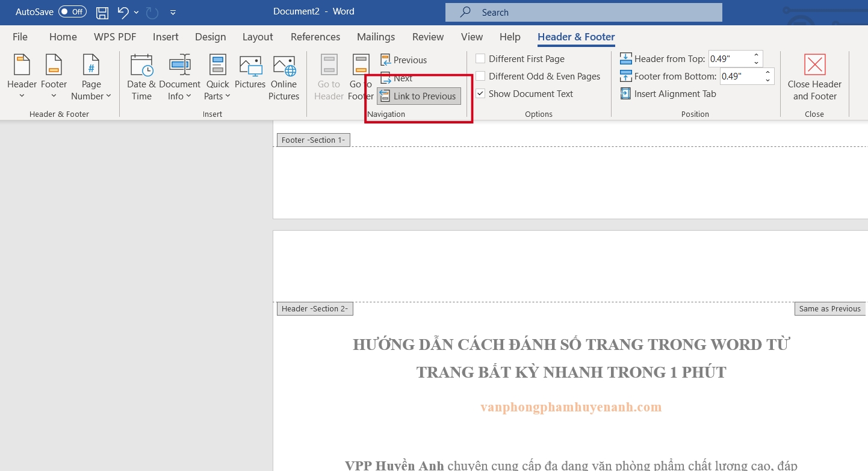Image resolution: width=868 pixels, height=471 pixels.
Task: Open Review tab
Action: 428,37
